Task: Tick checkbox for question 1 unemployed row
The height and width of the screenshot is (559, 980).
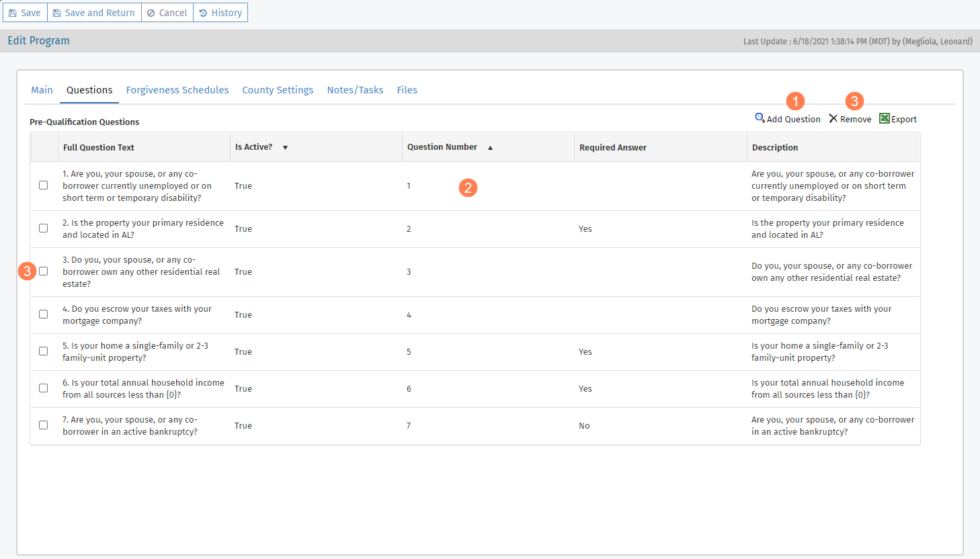Action: point(44,185)
